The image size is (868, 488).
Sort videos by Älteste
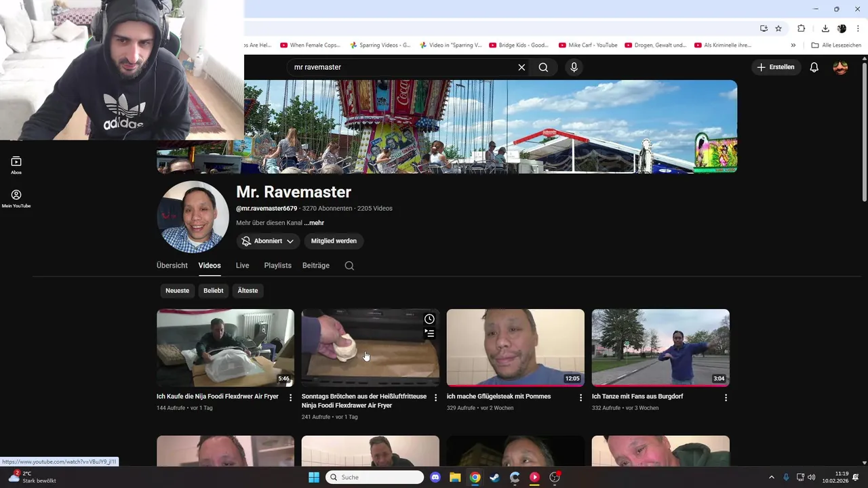[248, 291]
